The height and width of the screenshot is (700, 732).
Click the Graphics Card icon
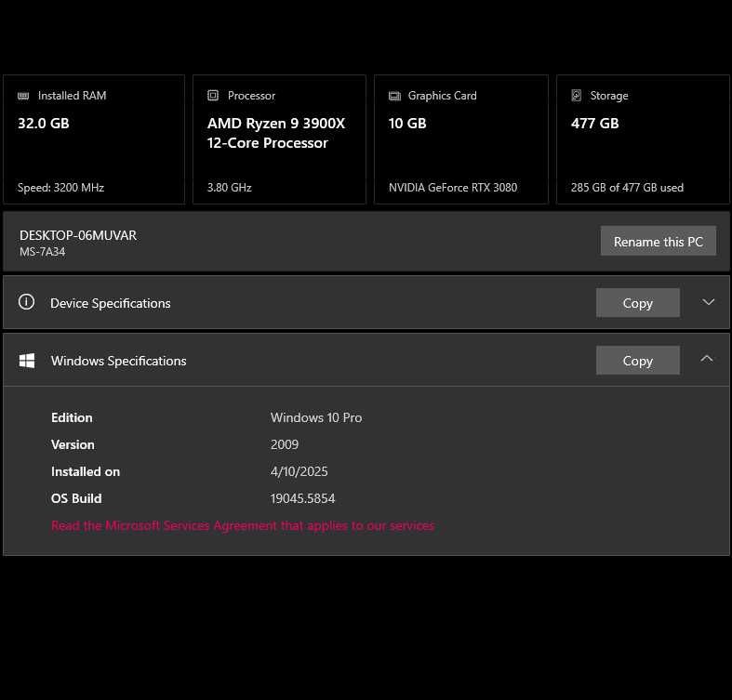click(394, 96)
